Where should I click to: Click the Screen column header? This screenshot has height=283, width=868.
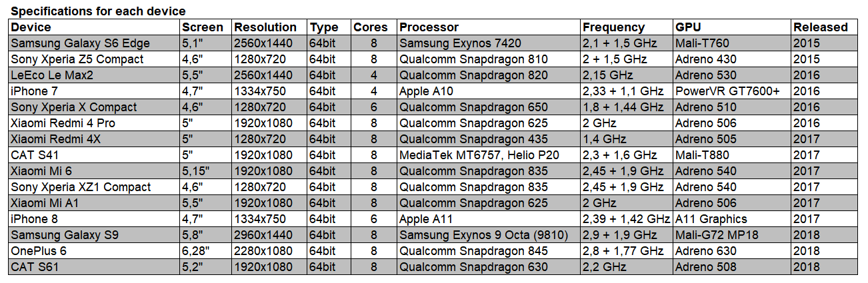[x=206, y=27]
